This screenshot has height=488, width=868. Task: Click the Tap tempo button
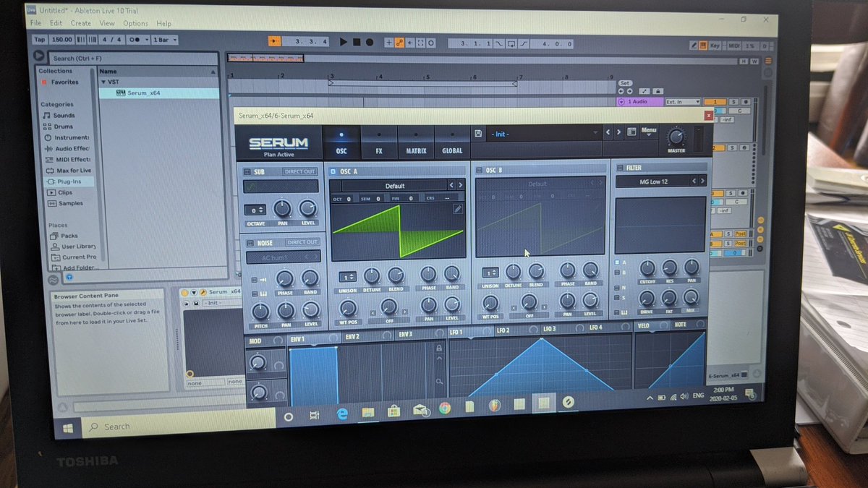tap(39, 40)
